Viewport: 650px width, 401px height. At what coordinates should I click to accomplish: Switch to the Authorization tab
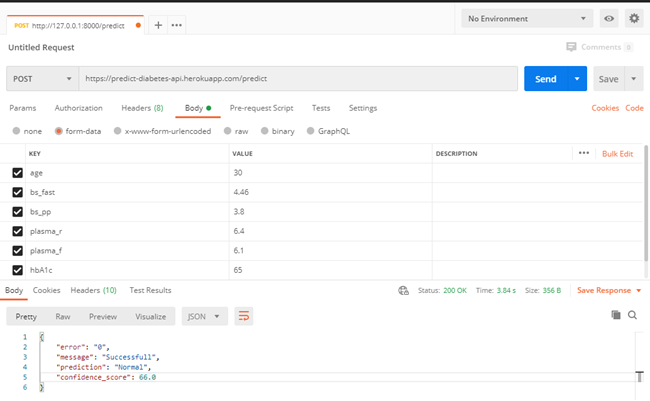[78, 108]
